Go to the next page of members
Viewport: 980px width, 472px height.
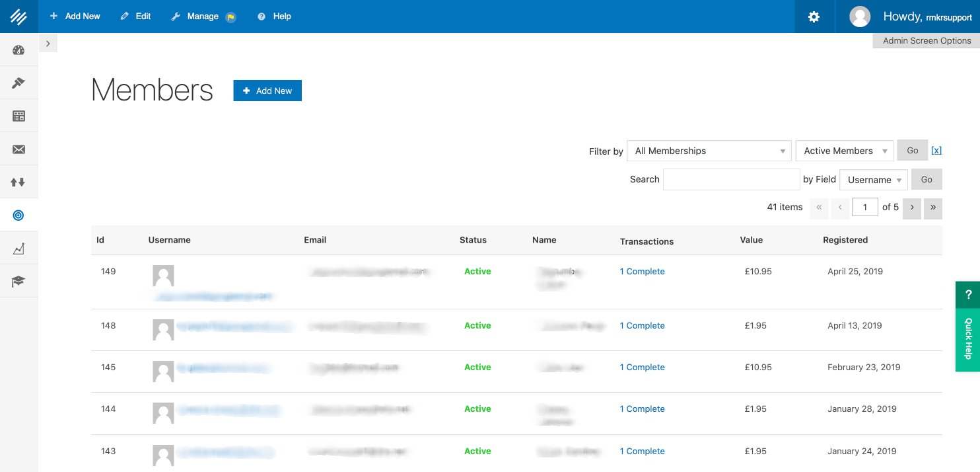[x=911, y=208]
